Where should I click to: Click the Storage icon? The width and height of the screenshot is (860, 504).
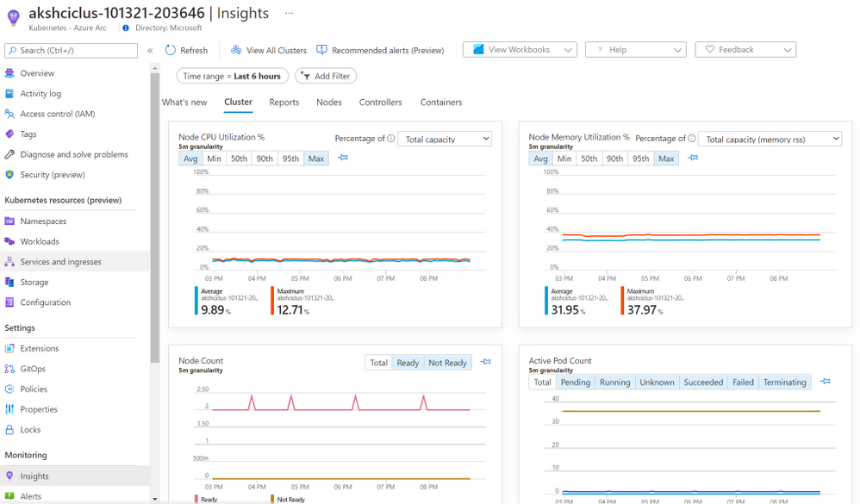click(9, 282)
